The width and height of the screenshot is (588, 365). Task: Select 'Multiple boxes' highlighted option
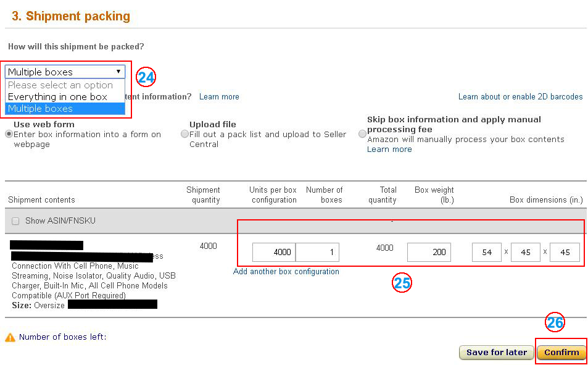click(x=41, y=109)
